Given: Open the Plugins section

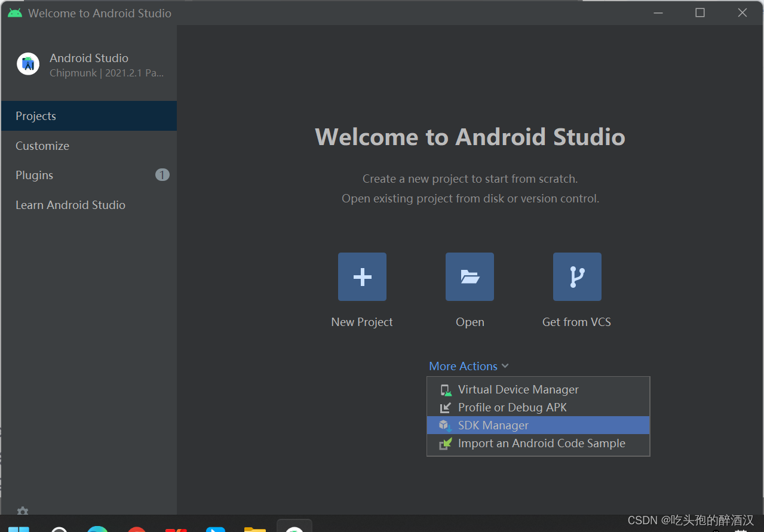Looking at the screenshot, I should (34, 175).
